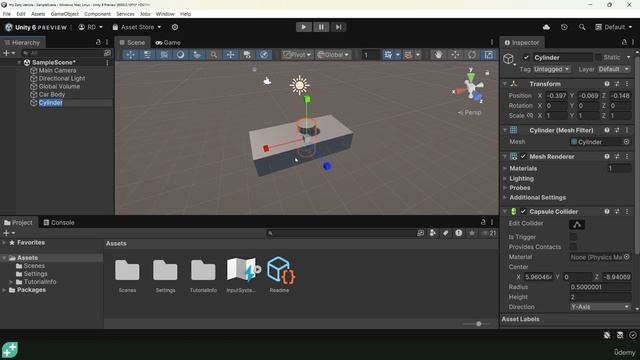640x360 pixels.
Task: Click the rotate tool icon near the Scene toolbar end
Action: [472, 55]
